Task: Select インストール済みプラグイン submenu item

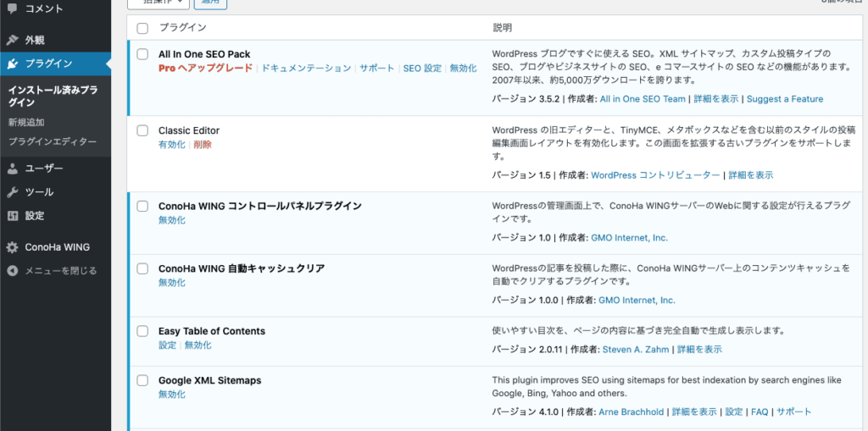Action: 53,97
